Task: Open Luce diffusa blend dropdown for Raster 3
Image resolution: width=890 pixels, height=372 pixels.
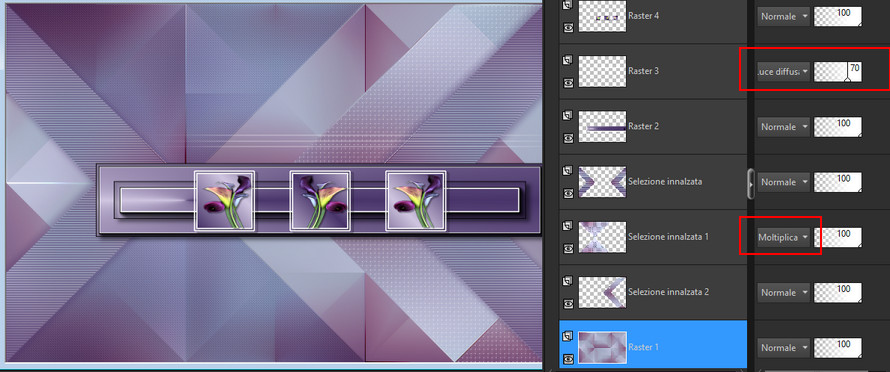Action: (x=783, y=72)
